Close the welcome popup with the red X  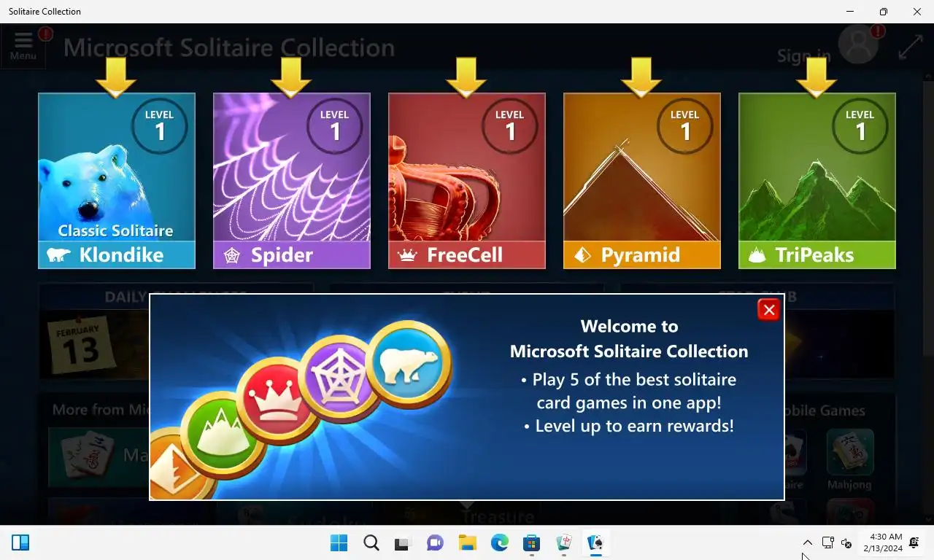768,310
